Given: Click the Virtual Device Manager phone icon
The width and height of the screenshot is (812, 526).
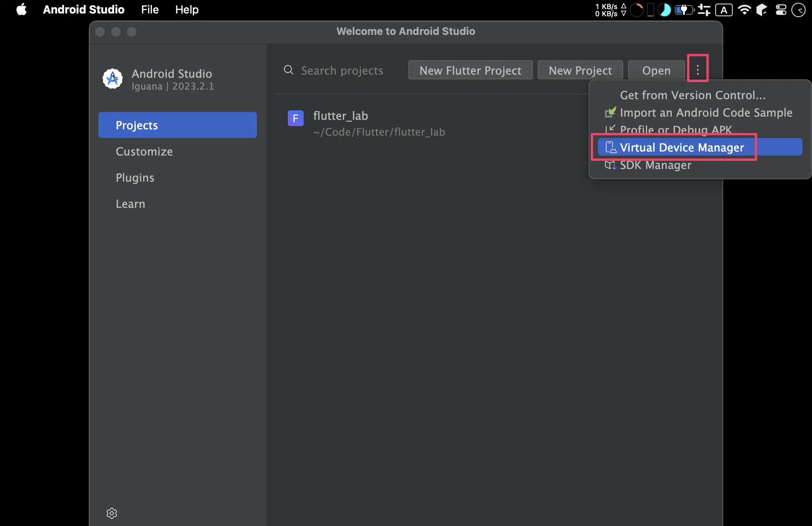Looking at the screenshot, I should (611, 147).
